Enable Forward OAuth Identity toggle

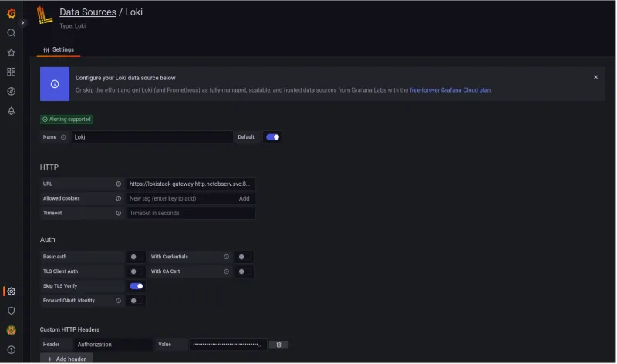(136, 301)
